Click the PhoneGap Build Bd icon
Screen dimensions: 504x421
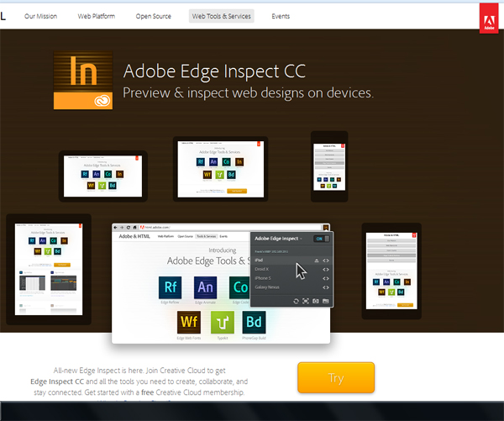click(x=254, y=322)
